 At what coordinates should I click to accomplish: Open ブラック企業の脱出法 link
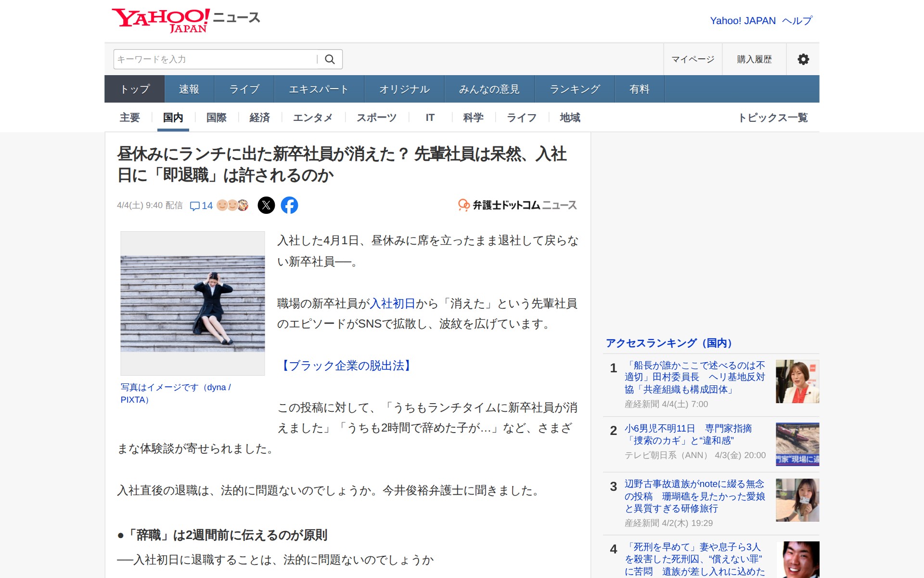[347, 366]
